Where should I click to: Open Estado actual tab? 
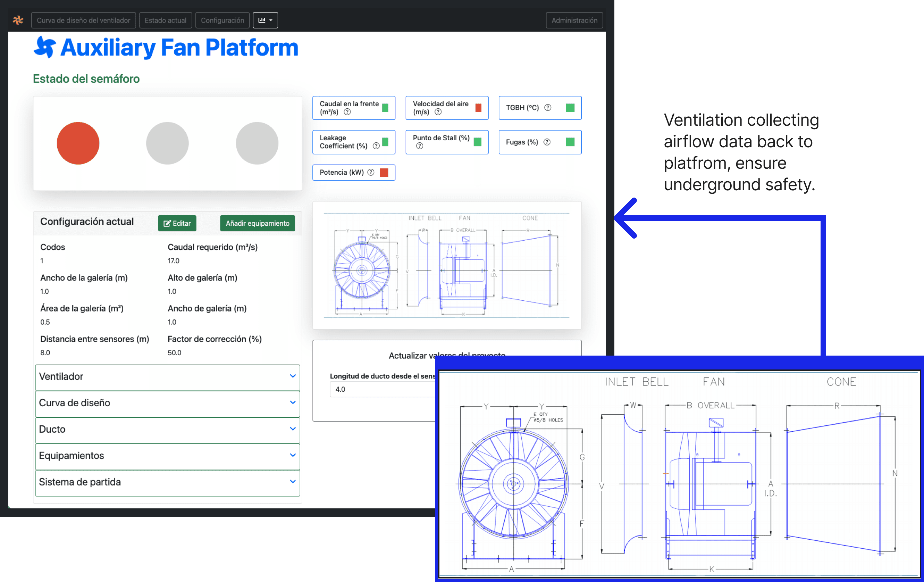tap(165, 20)
